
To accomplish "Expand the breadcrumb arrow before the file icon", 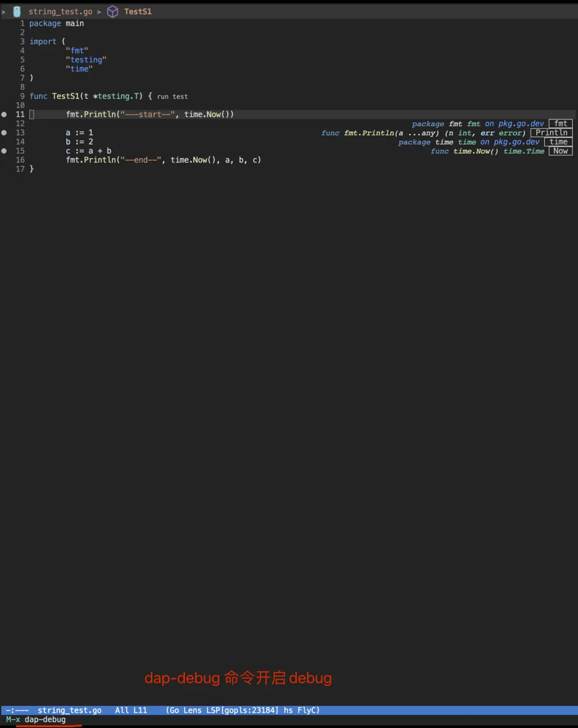I will coord(3,12).
